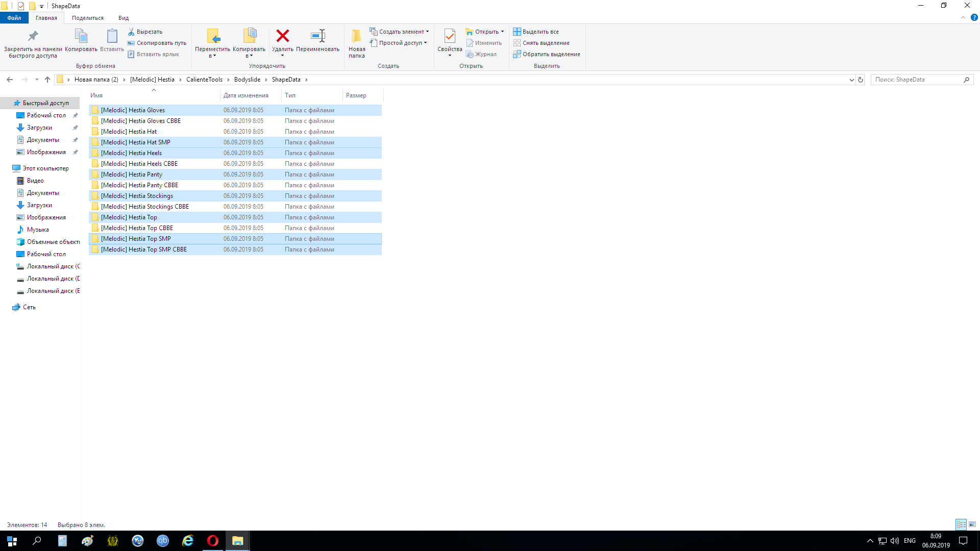The image size is (980, 551).
Task: Click the New folder (Новая папка) icon
Action: coord(356,36)
